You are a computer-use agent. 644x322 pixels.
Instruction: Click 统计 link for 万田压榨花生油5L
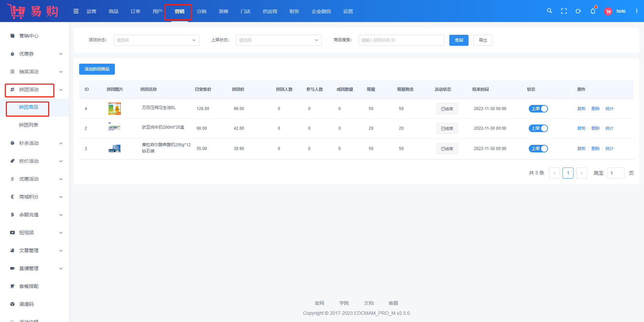[609, 109]
